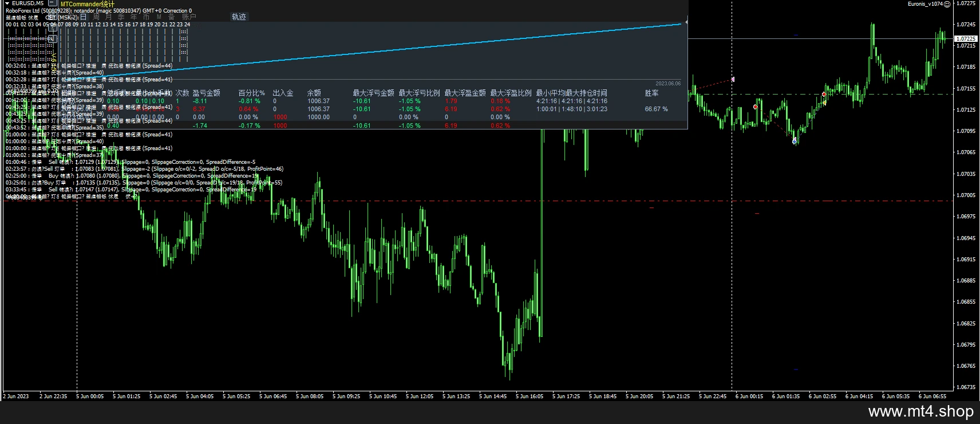Switch to the 年 (year) statistics tab
The image size is (980, 424).
(134, 17)
